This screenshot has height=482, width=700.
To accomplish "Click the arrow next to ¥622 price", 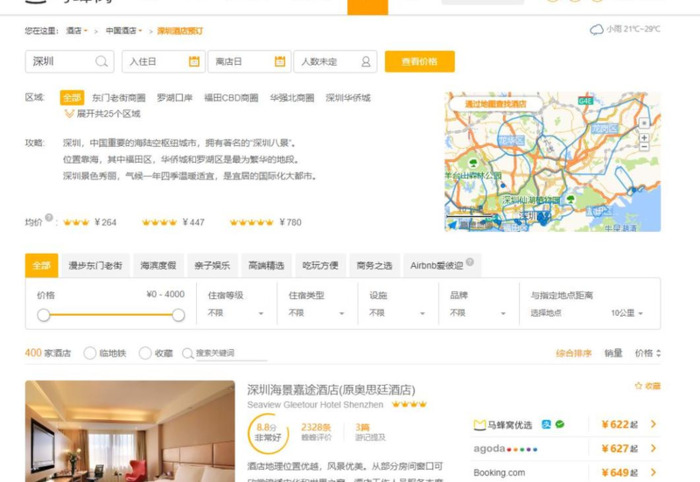I will (x=653, y=424).
